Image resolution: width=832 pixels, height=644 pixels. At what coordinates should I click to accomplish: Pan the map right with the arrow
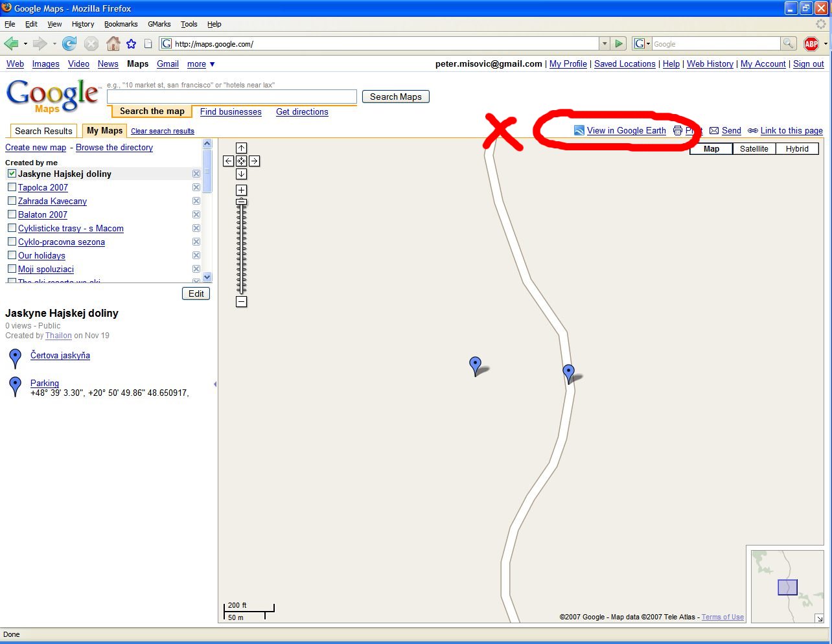pyautogui.click(x=254, y=161)
